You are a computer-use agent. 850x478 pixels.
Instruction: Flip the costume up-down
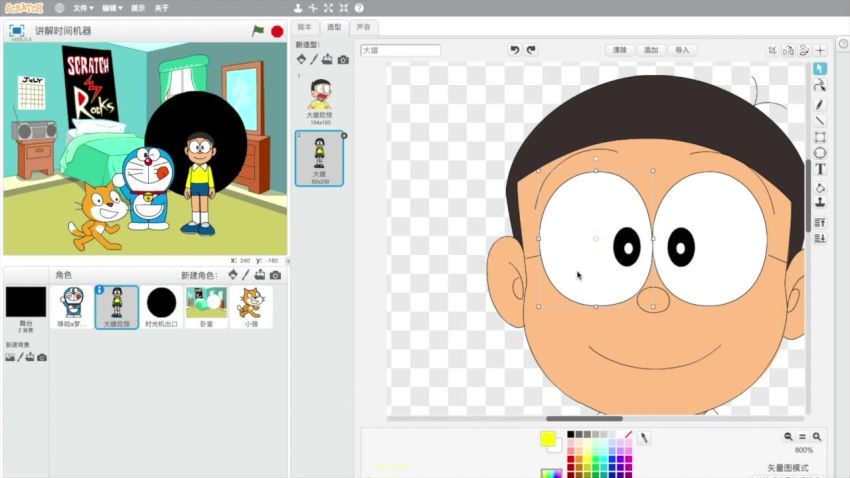(x=804, y=50)
